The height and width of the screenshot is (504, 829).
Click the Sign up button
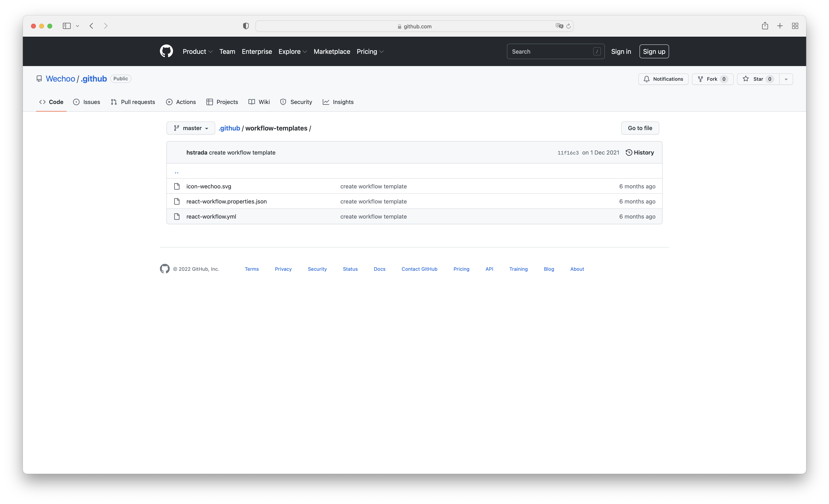(654, 51)
